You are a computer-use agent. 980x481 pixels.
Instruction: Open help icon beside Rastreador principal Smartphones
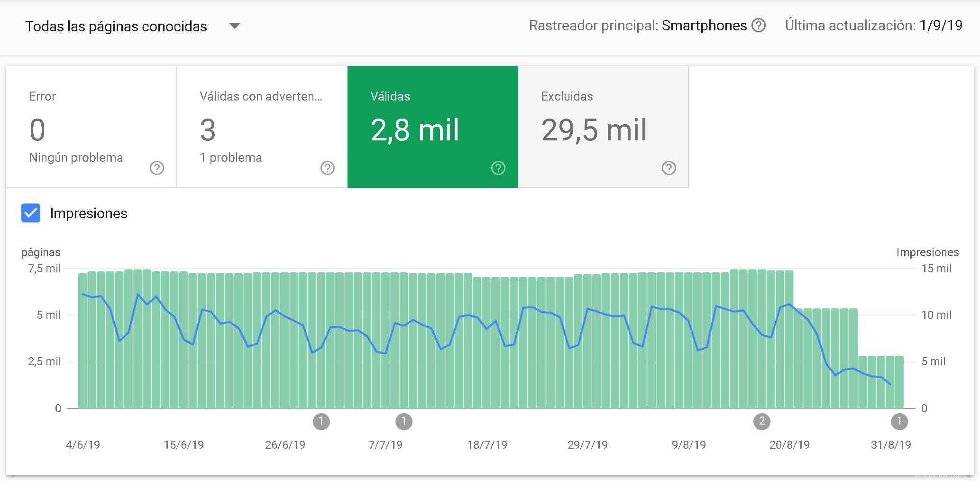(759, 26)
